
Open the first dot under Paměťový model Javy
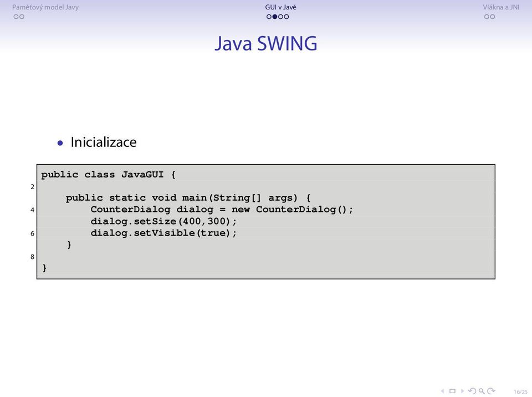(x=16, y=17)
